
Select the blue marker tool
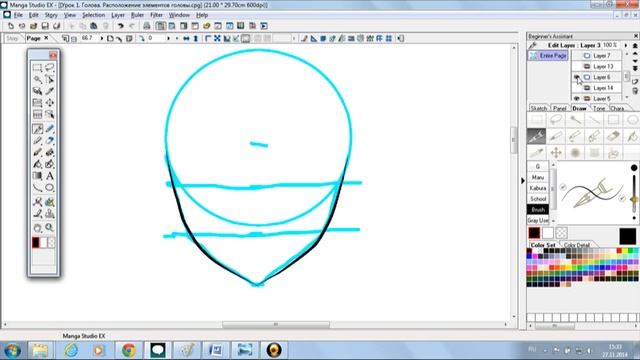click(x=49, y=129)
